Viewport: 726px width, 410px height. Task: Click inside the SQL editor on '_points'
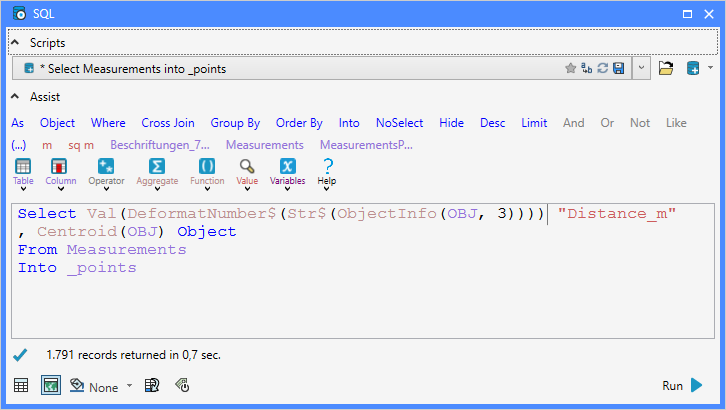[102, 268]
